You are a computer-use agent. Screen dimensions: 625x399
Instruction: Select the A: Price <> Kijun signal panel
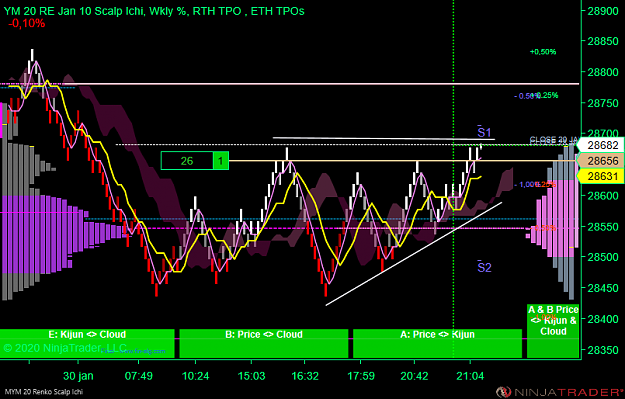click(437, 343)
